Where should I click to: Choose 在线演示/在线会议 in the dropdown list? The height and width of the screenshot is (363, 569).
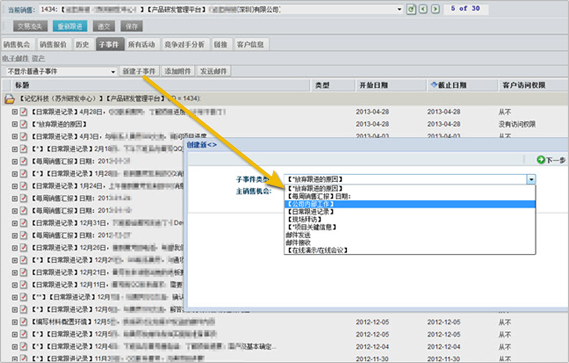coord(410,250)
